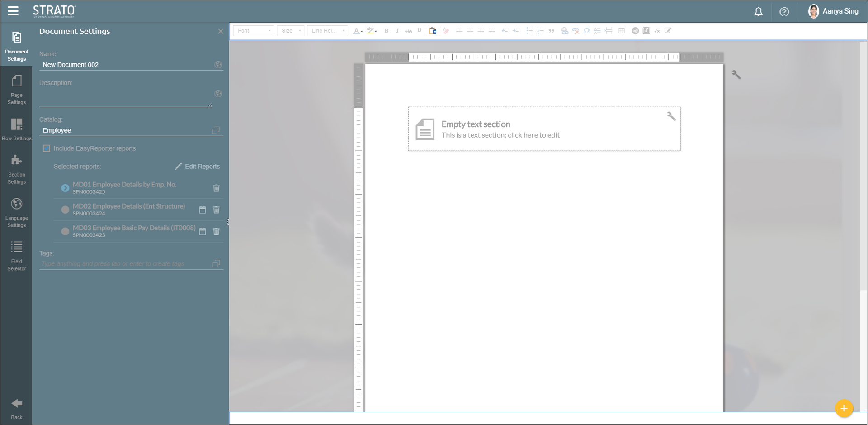Toggle Include EasyReporter reports checkbox
868x425 pixels.
point(47,148)
